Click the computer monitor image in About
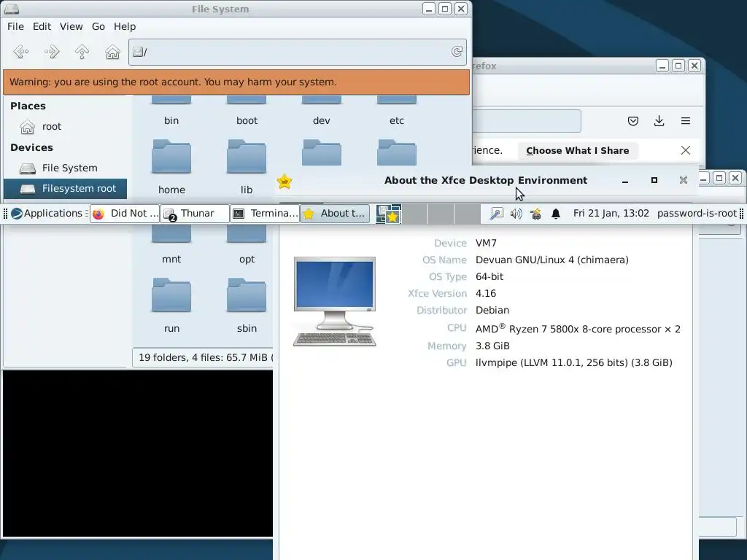This screenshot has width=747, height=560. tap(334, 301)
